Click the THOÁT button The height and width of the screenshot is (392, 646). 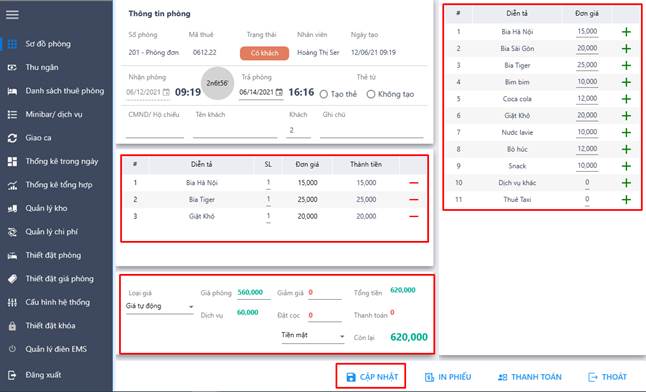coord(608,377)
